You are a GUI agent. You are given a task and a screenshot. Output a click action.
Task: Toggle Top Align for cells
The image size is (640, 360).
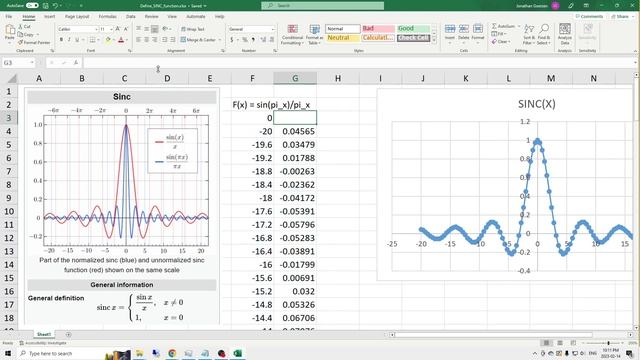pyautogui.click(x=139, y=29)
